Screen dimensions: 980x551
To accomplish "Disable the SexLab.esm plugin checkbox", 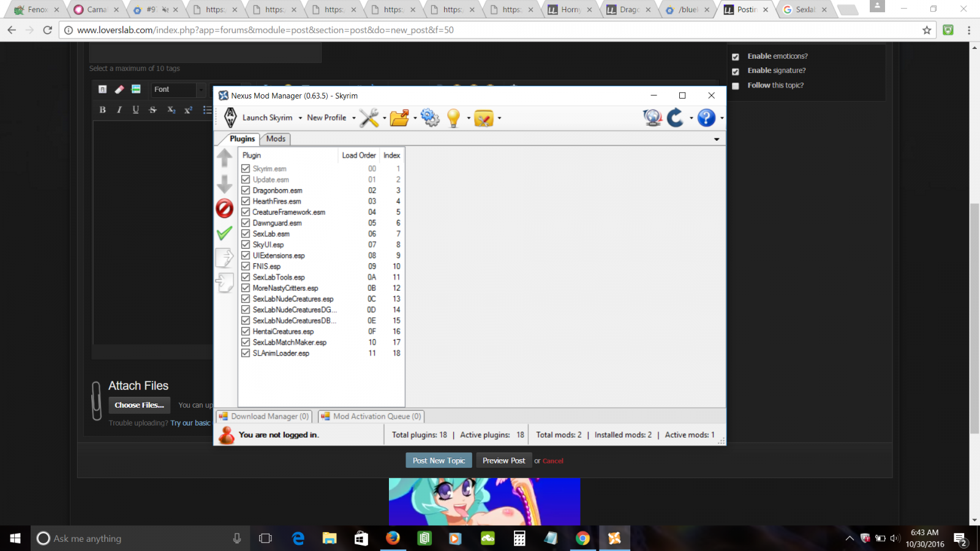I will (x=246, y=234).
